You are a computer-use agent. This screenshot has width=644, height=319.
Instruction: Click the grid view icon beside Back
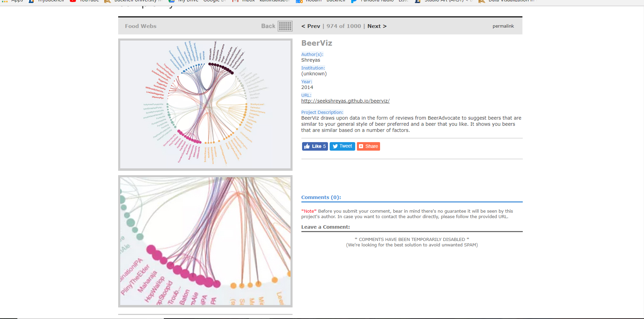click(285, 26)
